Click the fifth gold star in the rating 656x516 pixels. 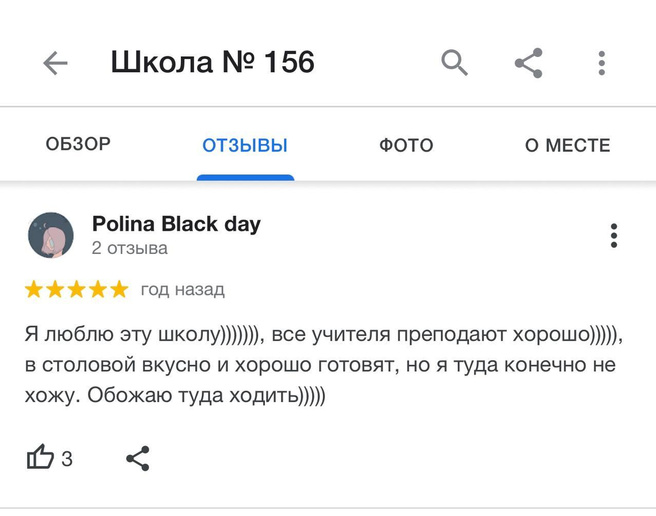click(119, 290)
